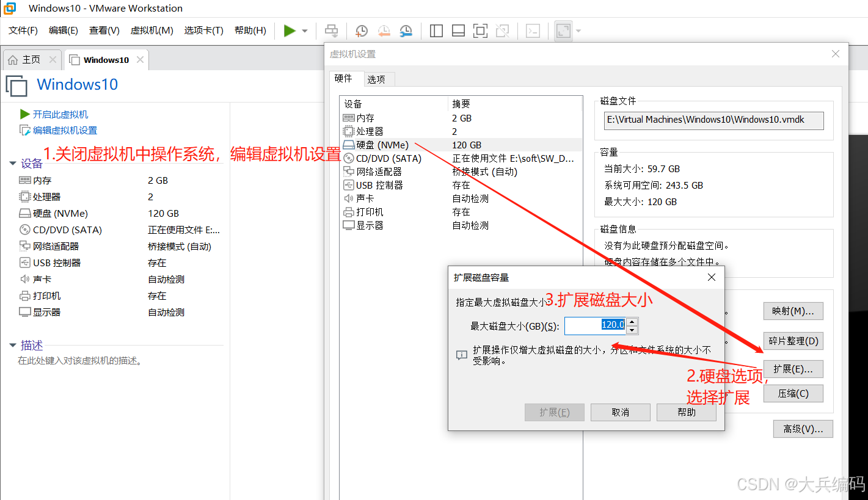868x500 pixels.
Task: Click the stretch guest display icon
Action: pyautogui.click(x=563, y=31)
